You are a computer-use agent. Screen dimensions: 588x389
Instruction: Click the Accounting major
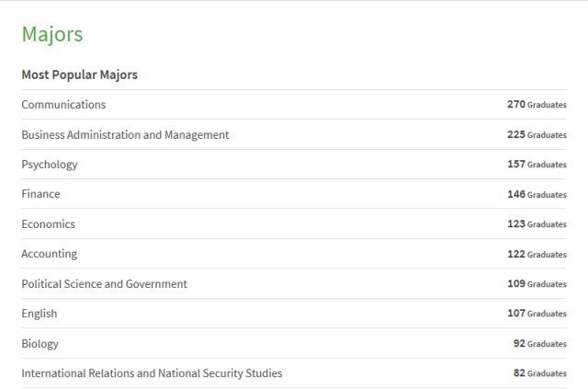tap(49, 254)
